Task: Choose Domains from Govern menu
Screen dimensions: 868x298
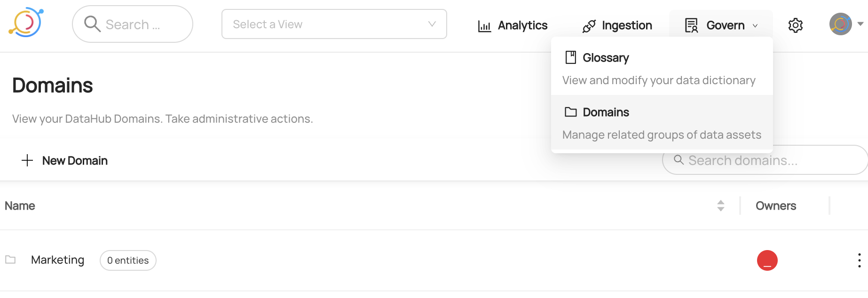Action: pyautogui.click(x=605, y=112)
